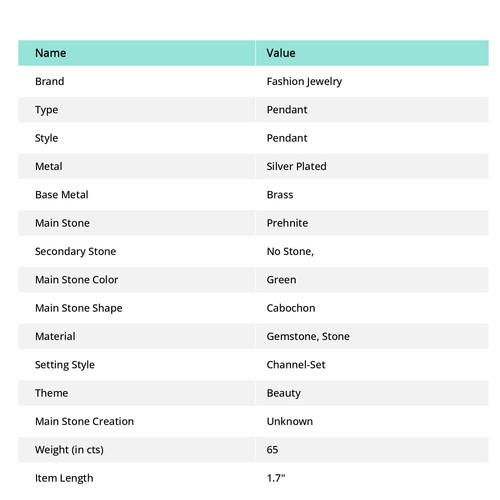This screenshot has width=500, height=500.
Task: Select the Base Metal label
Action: click(62, 195)
